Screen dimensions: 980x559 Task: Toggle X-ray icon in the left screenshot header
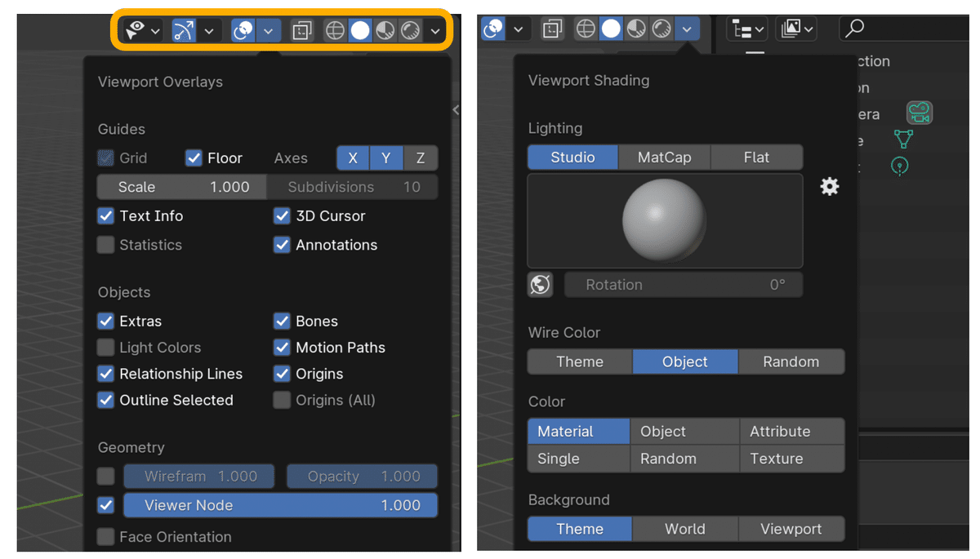(302, 31)
